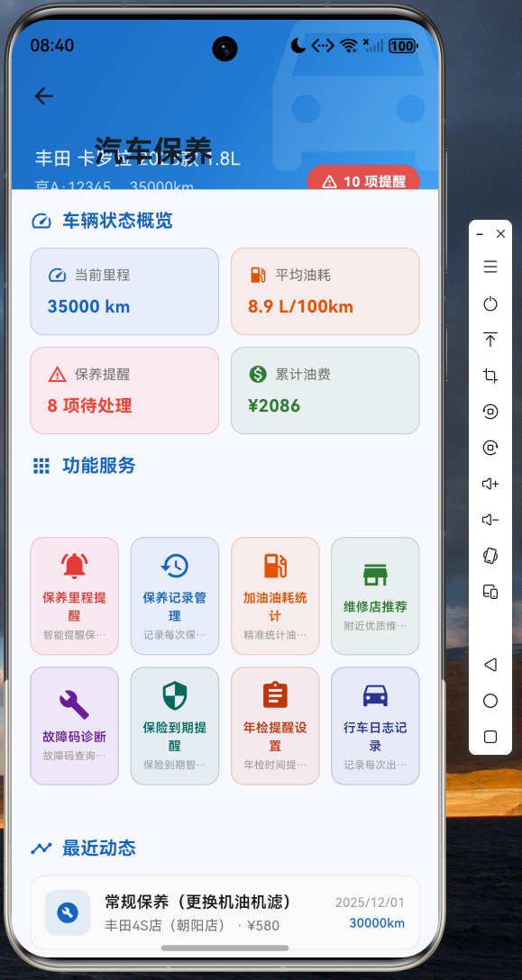Click the wrench icon on 常规保养 record
Screen dimensions: 522x980
68,912
